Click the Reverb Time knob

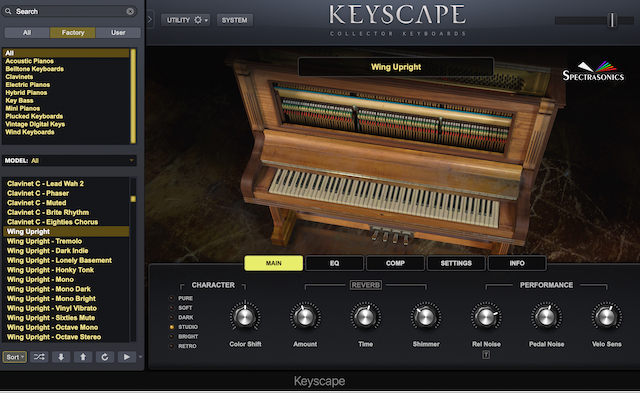[365, 317]
